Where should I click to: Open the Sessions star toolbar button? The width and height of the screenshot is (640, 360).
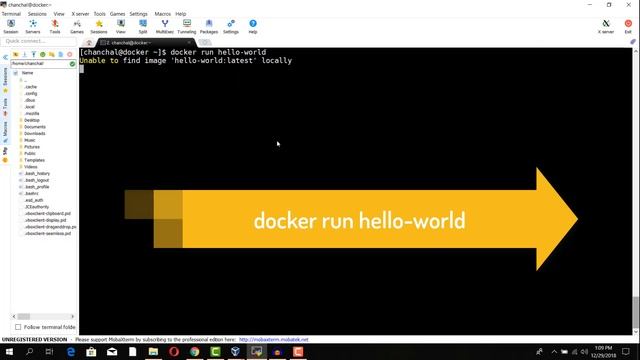99,27
